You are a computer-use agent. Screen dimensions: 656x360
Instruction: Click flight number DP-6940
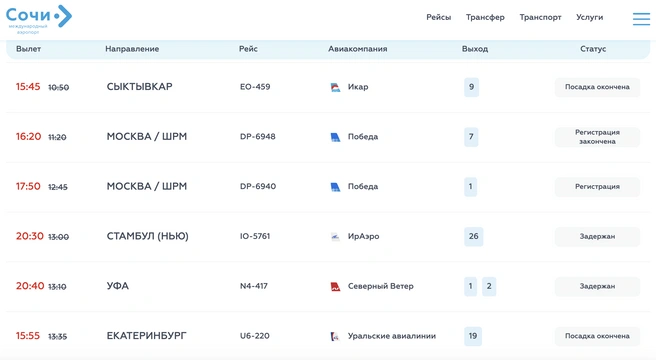(x=258, y=186)
